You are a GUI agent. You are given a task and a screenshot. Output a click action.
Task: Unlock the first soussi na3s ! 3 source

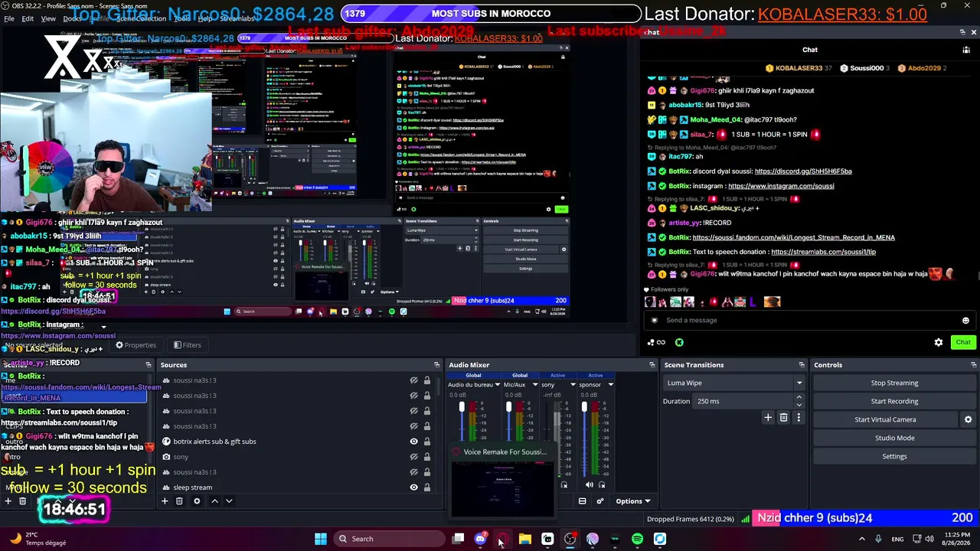427,380
